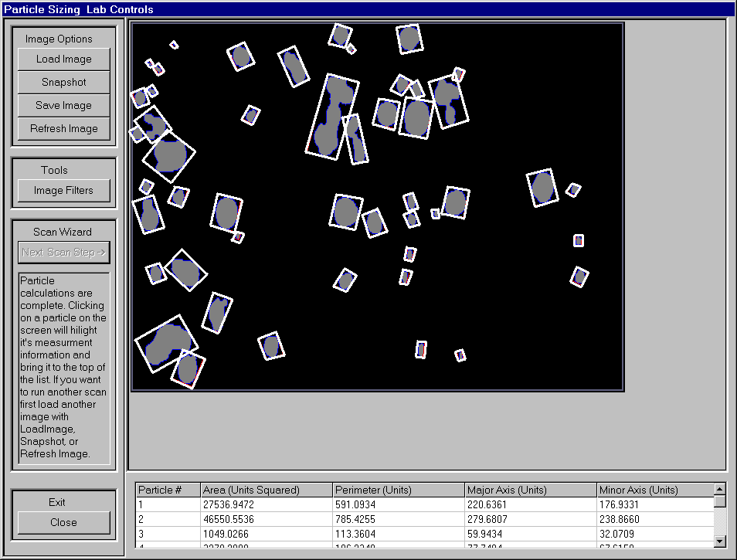Screen dimensions: 737x560
Task: Click the Load Image button
Action: pyautogui.click(x=64, y=59)
